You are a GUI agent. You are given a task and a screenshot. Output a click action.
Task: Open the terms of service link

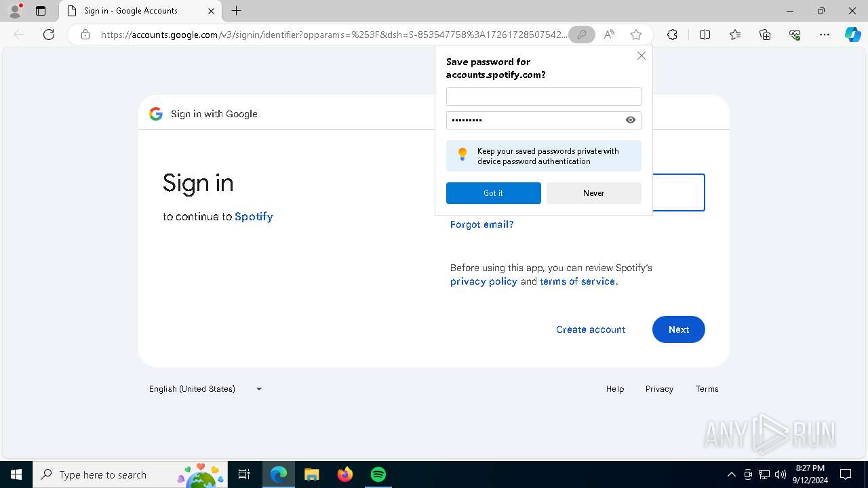[x=577, y=281]
